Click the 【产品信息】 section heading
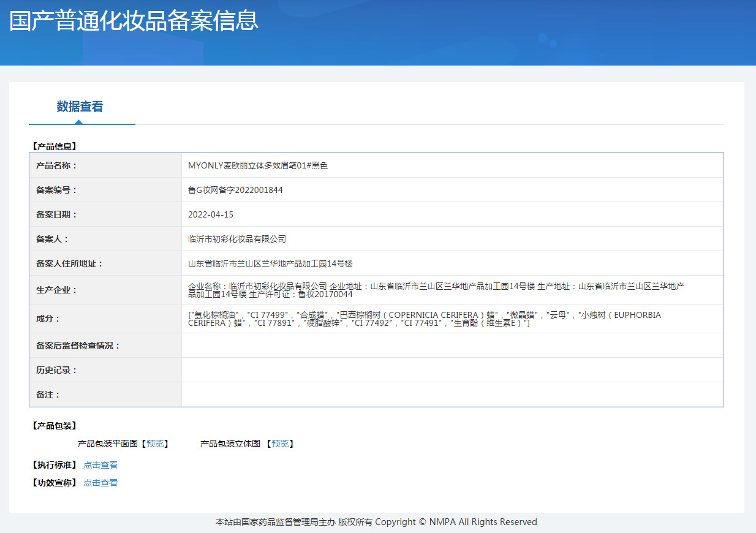The image size is (756, 533). (x=55, y=146)
